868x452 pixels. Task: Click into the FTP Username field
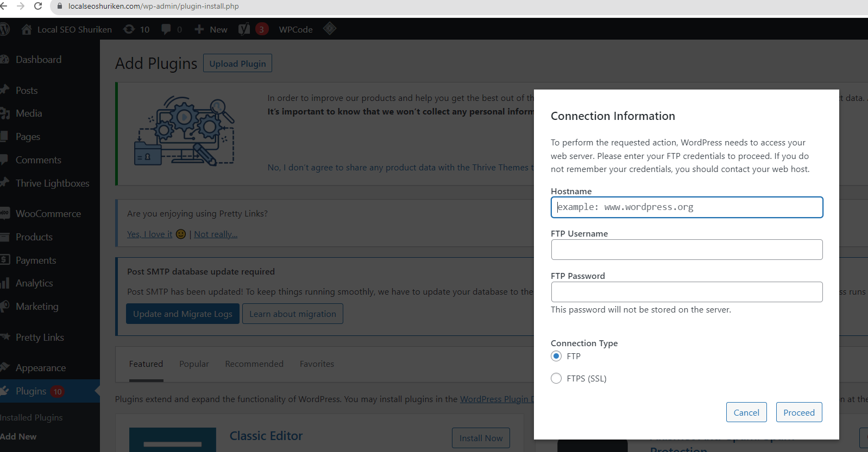(x=687, y=250)
